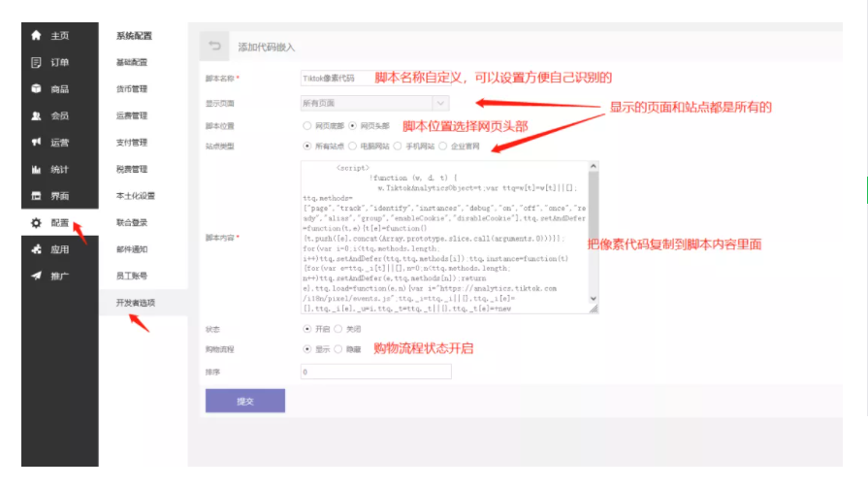Click the product box icon beside 商品
This screenshot has height=488, width=868.
pyautogui.click(x=36, y=88)
